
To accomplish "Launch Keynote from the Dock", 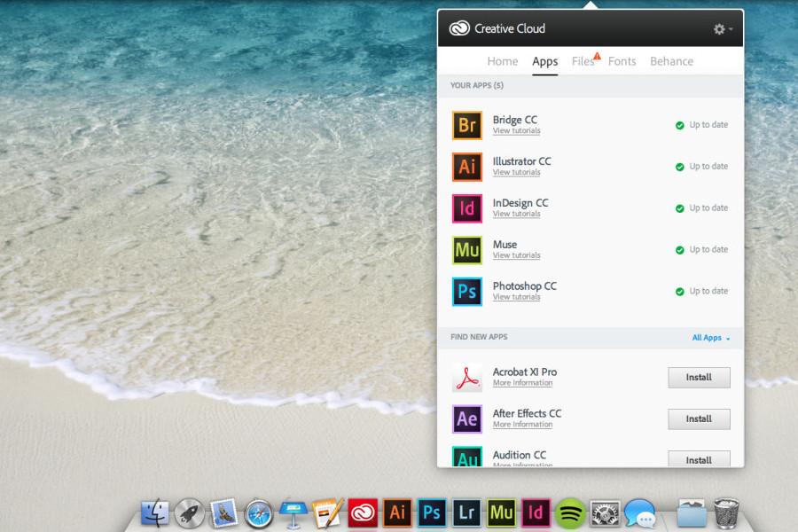I will [293, 513].
